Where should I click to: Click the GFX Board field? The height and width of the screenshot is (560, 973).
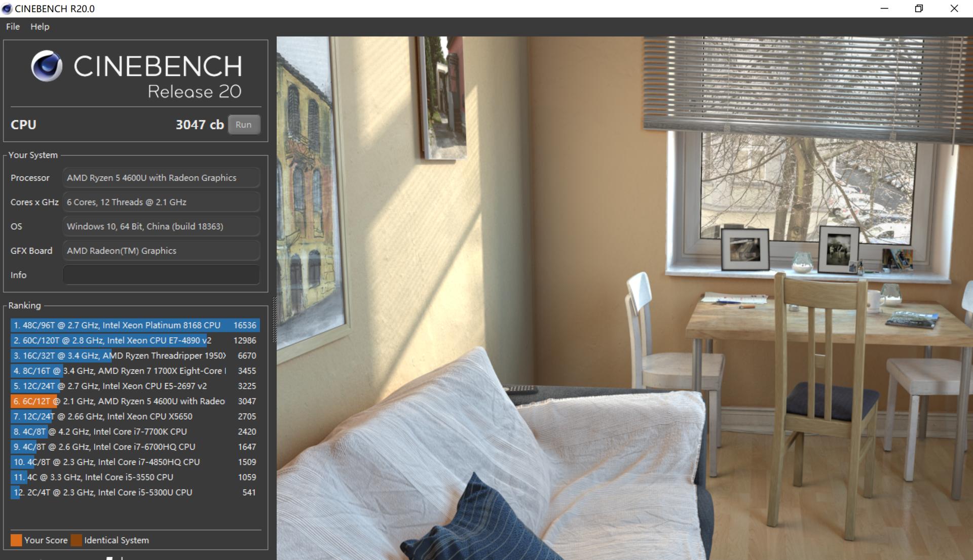click(x=161, y=251)
